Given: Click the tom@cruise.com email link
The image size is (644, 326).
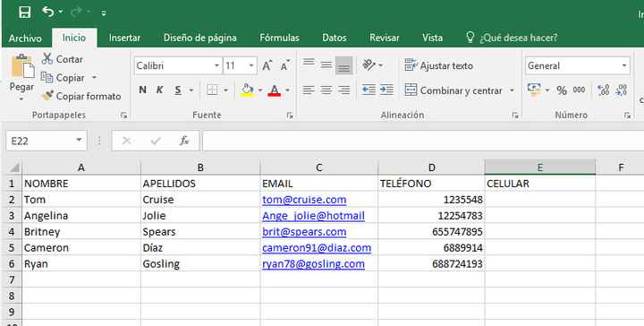Looking at the screenshot, I should (304, 200).
